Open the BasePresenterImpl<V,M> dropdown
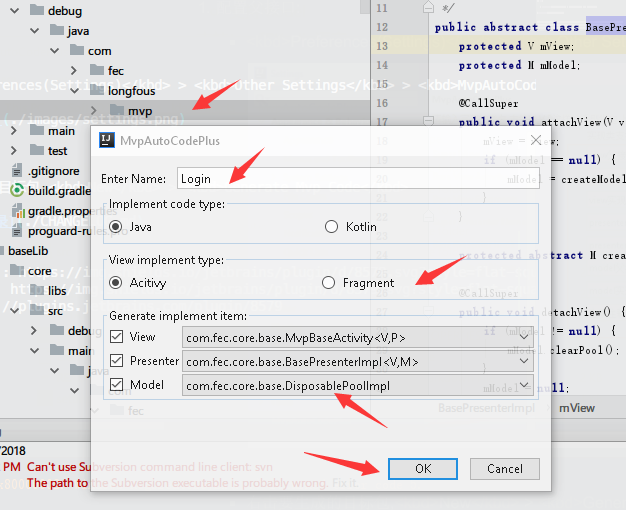 pos(358,361)
